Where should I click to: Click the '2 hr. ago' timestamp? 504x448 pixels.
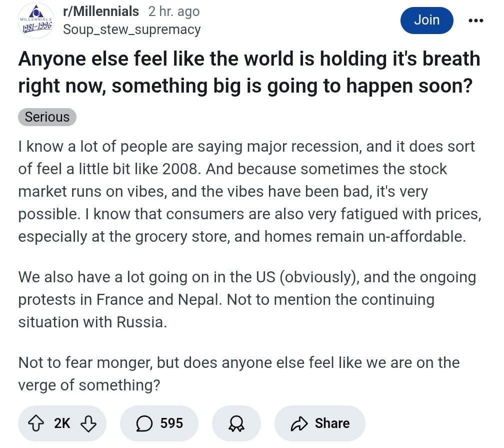pos(174,11)
